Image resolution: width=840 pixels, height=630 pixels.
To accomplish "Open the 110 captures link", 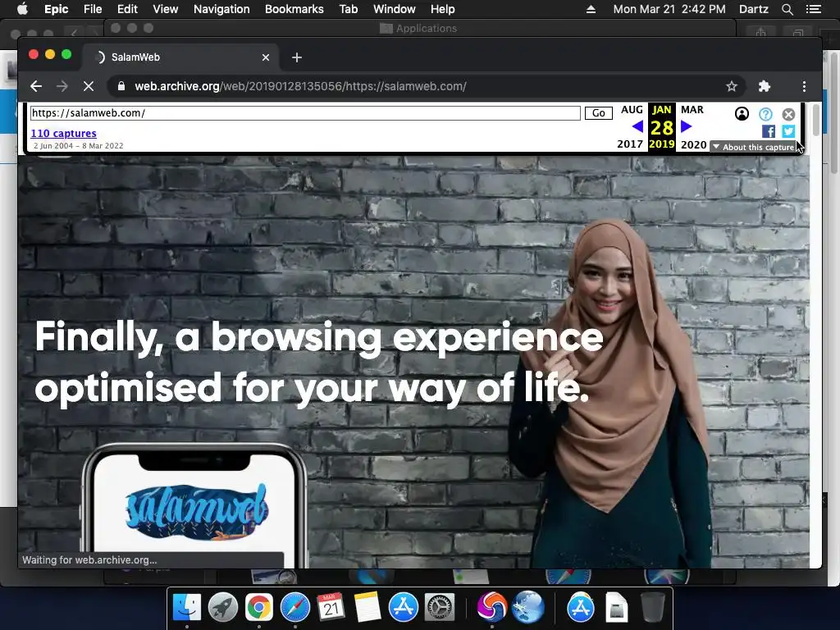I will pos(64,134).
